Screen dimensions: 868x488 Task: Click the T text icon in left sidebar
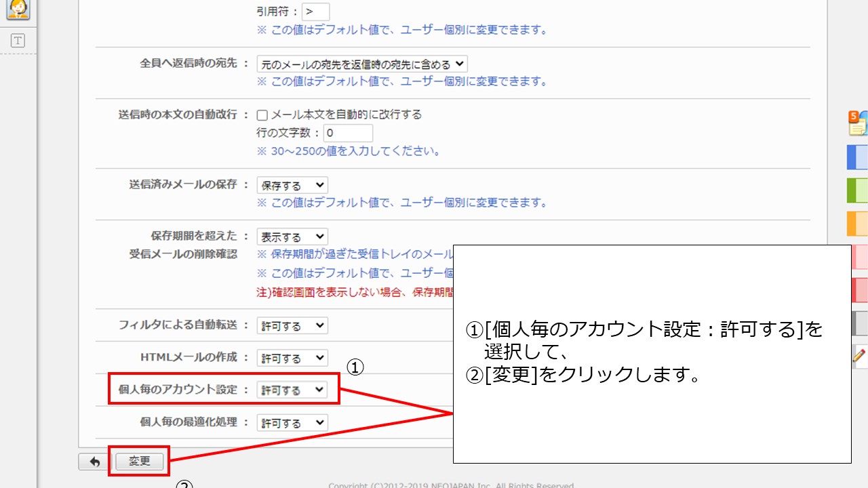pyautogui.click(x=18, y=41)
